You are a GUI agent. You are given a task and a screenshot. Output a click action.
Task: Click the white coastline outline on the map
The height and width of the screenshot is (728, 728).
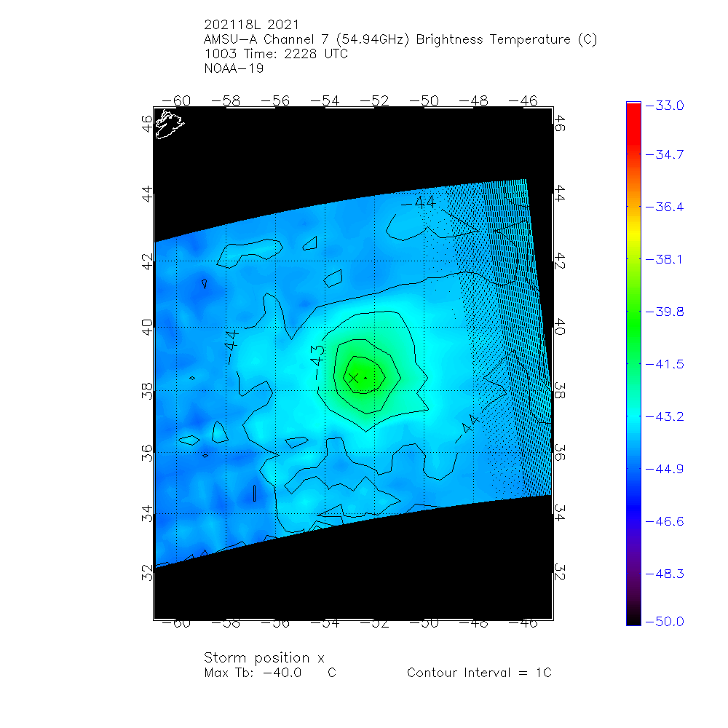point(169,124)
